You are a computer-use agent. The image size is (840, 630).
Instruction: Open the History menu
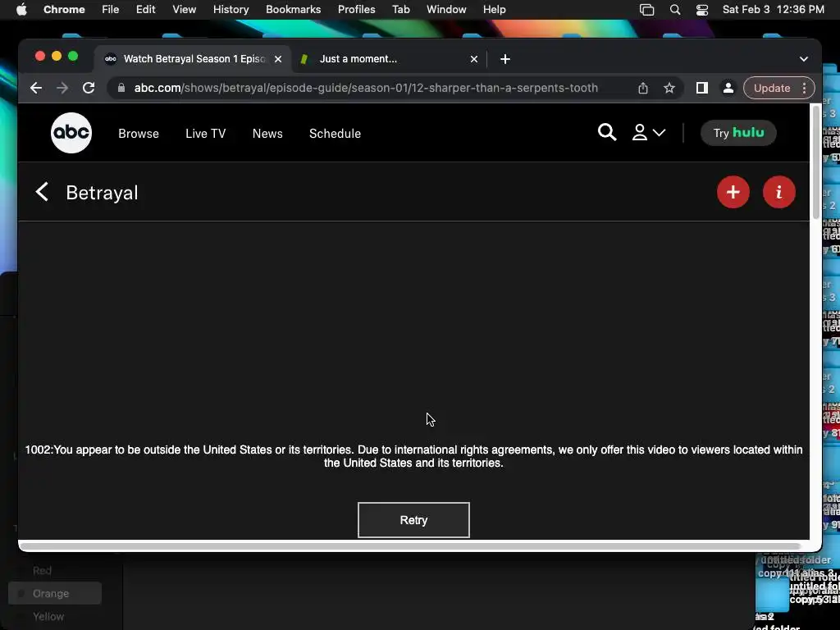click(231, 10)
